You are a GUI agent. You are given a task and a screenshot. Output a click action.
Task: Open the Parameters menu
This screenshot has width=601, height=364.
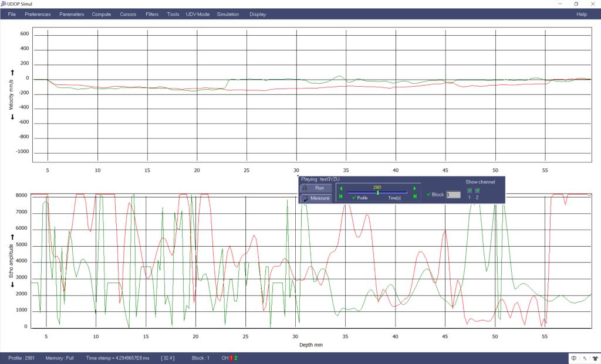coord(72,14)
